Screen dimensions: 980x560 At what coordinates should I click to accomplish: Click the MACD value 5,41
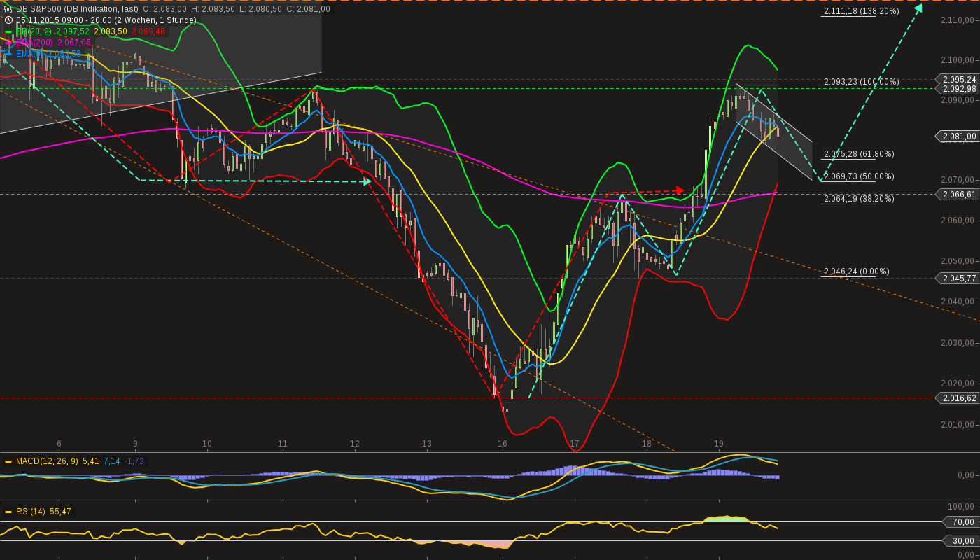pos(91,461)
